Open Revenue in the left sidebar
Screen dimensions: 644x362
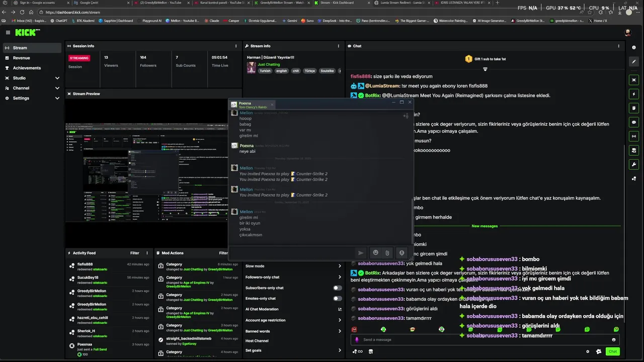(x=32, y=58)
